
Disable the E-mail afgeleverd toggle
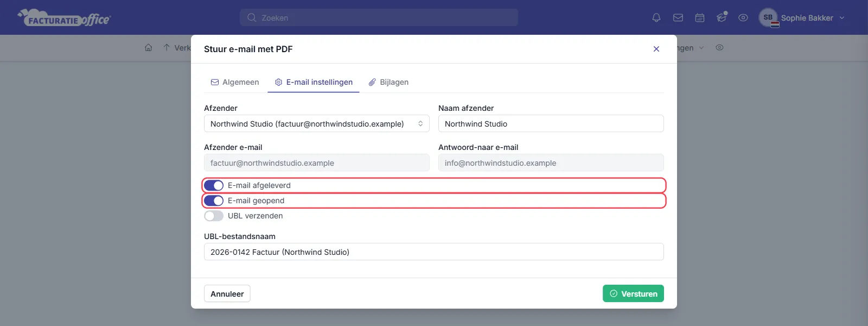click(x=214, y=185)
